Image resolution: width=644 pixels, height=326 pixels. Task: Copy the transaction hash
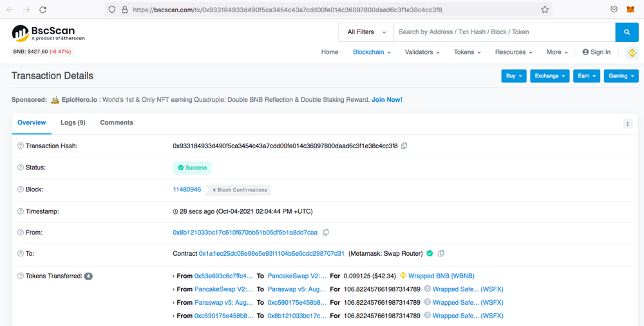tap(404, 146)
